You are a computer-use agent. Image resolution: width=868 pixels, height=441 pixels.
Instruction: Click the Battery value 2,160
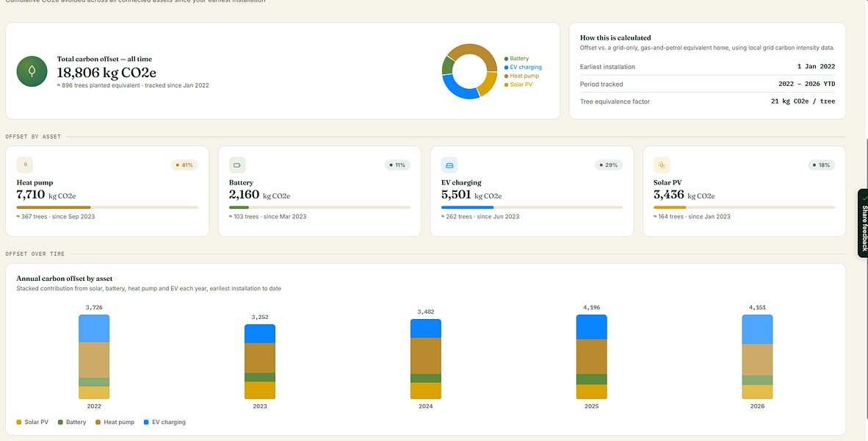(244, 195)
